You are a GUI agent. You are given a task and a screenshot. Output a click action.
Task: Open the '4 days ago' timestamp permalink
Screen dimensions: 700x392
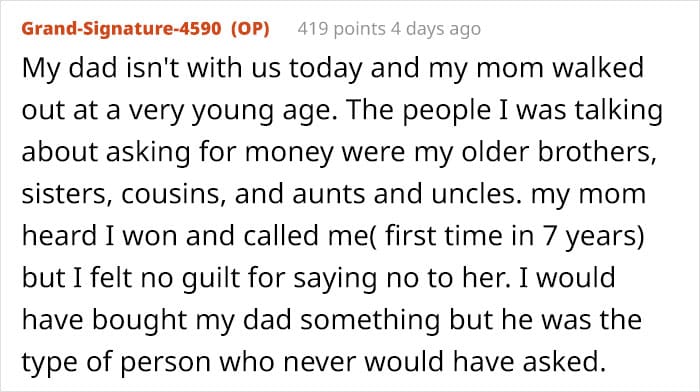pyautogui.click(x=436, y=29)
